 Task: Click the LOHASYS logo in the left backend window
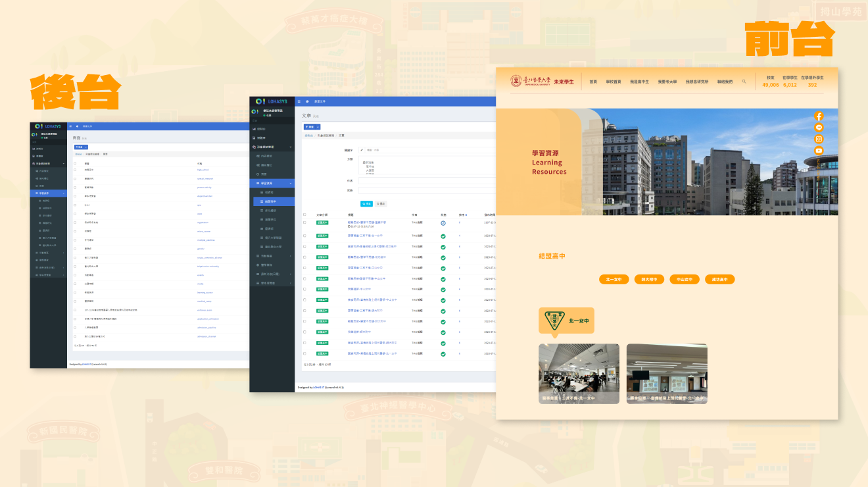click(x=48, y=126)
